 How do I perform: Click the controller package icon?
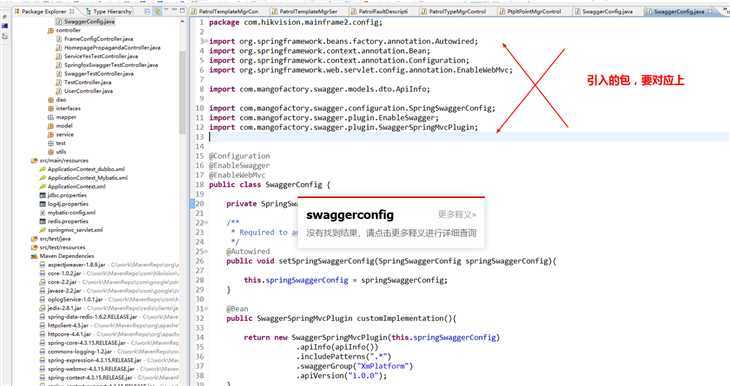tap(51, 30)
